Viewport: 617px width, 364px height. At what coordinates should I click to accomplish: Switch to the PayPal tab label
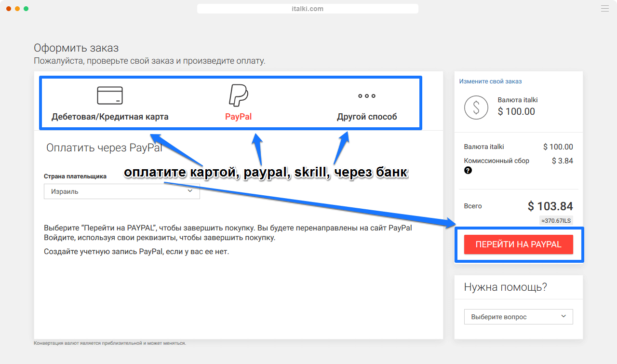point(238,117)
